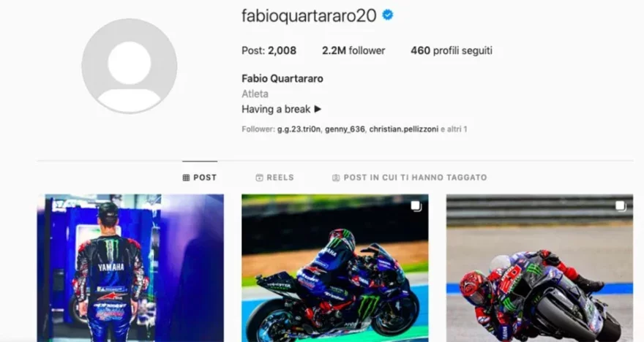This screenshot has width=644, height=342.
Task: Open the Yamaha suit back-view post
Action: tap(130, 268)
